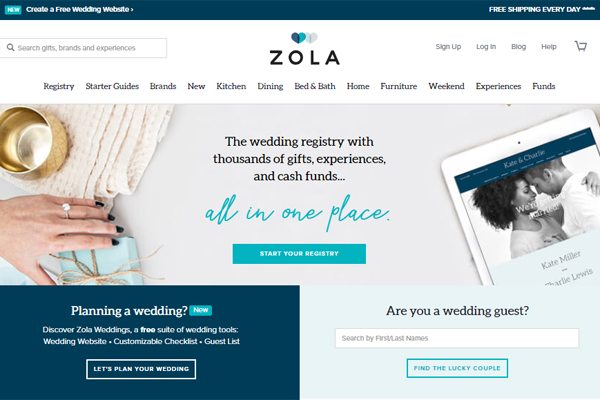
Task: Open the Help link
Action: (x=549, y=47)
